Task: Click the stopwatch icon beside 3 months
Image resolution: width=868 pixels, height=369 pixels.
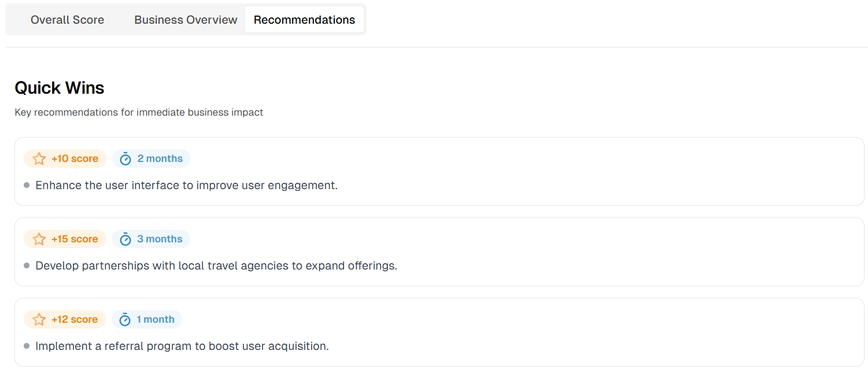Action: [125, 239]
